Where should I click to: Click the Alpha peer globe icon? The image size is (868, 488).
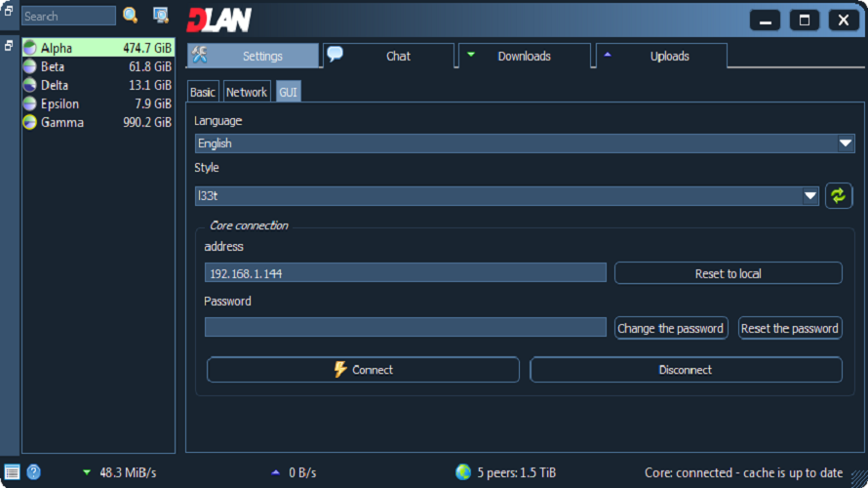coord(30,48)
